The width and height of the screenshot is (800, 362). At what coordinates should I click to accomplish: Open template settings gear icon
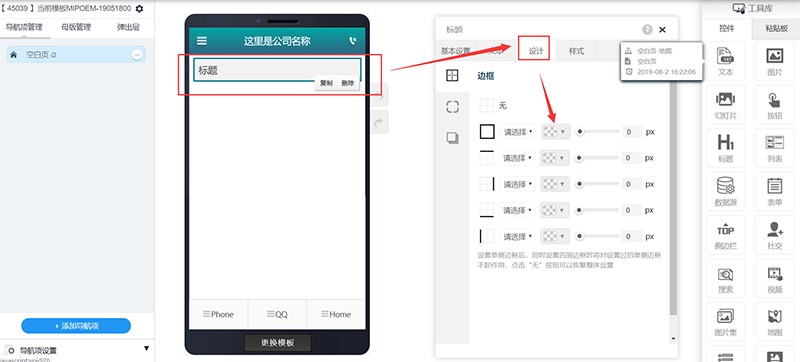[x=139, y=9]
